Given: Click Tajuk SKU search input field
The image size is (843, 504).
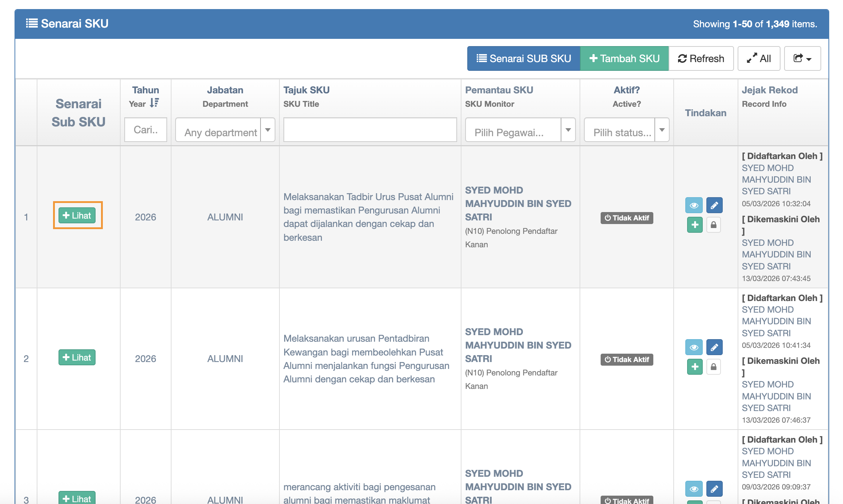Looking at the screenshot, I should coord(370,130).
